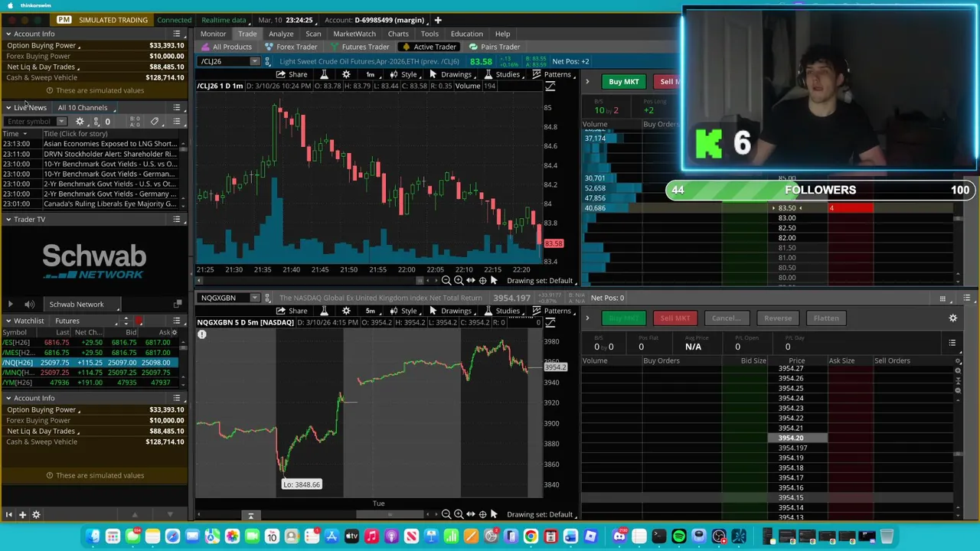Viewport: 980px width, 551px height.
Task: Play the Trader TV stream
Action: point(11,305)
